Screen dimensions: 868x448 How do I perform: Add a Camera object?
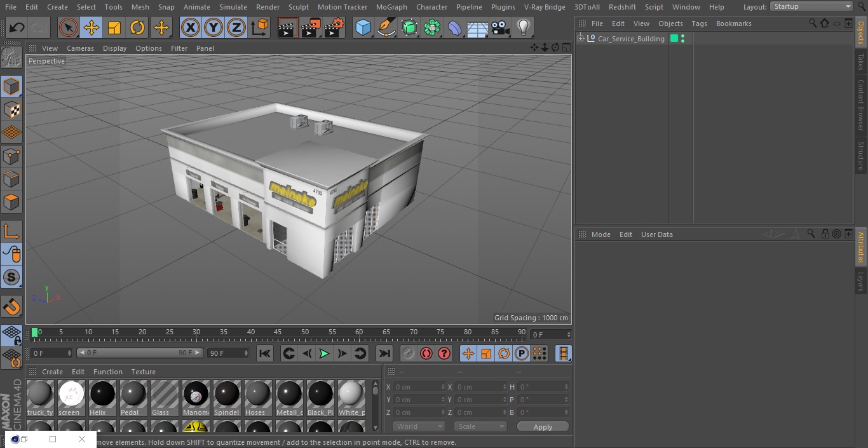pyautogui.click(x=501, y=28)
